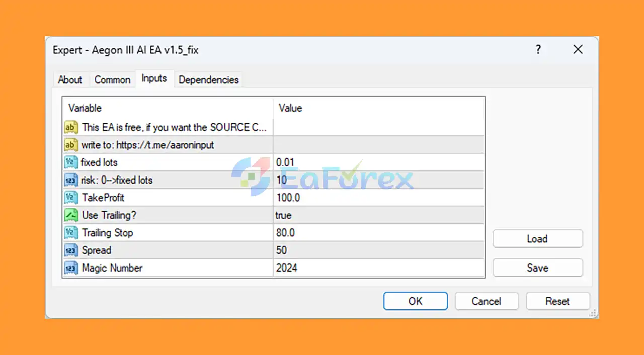The height and width of the screenshot is (355, 644).
Task: Select the icon beside Trailing Stop
Action: point(71,233)
